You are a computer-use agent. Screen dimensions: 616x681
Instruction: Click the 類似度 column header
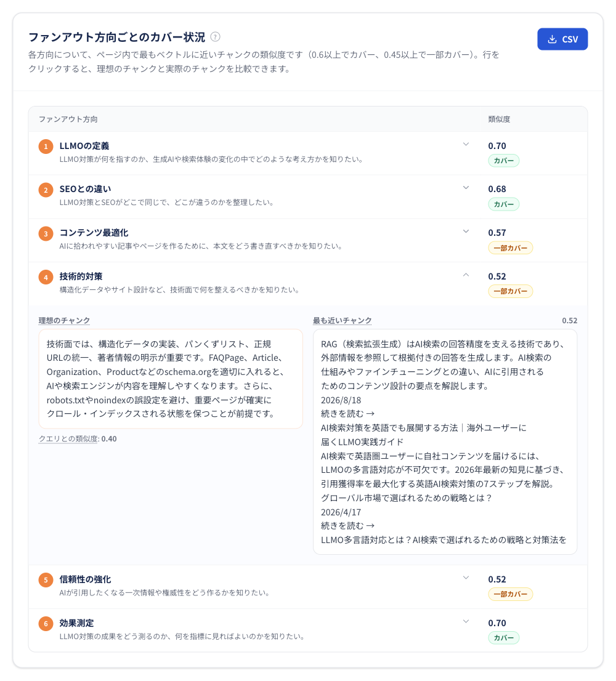499,119
